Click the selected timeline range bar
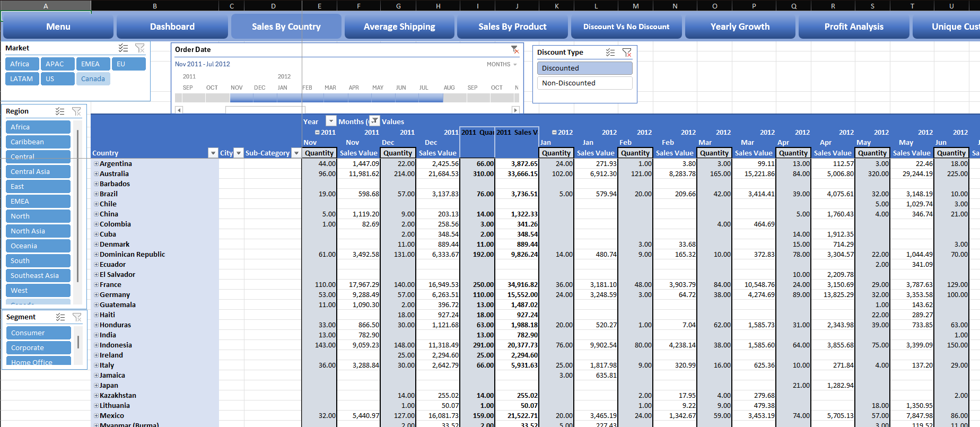Image resolution: width=980 pixels, height=427 pixels. point(336,98)
